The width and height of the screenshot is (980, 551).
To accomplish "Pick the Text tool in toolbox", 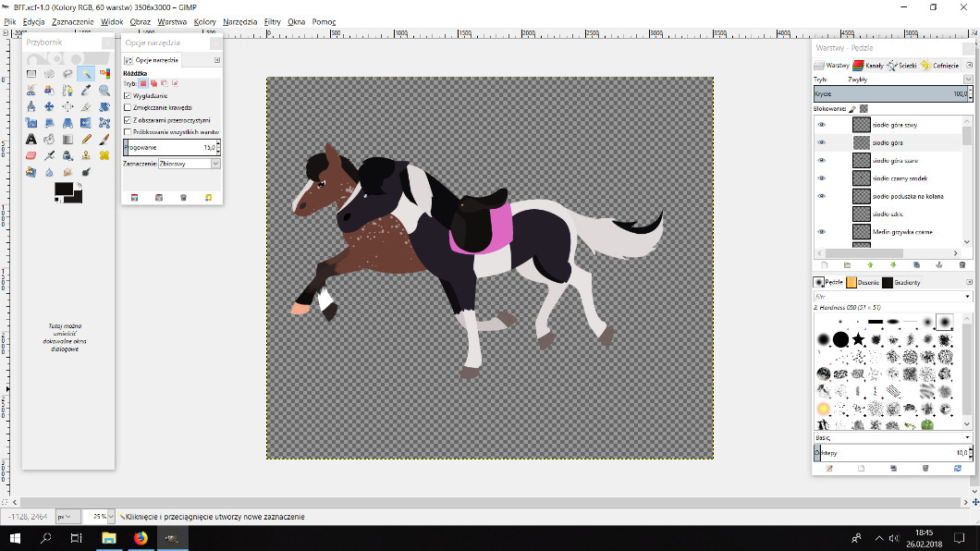I will (x=31, y=139).
